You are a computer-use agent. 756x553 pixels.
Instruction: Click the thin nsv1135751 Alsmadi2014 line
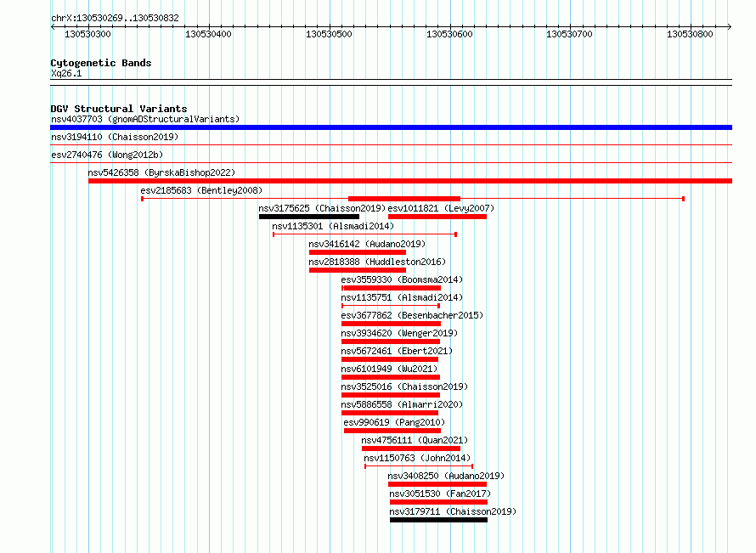point(391,306)
